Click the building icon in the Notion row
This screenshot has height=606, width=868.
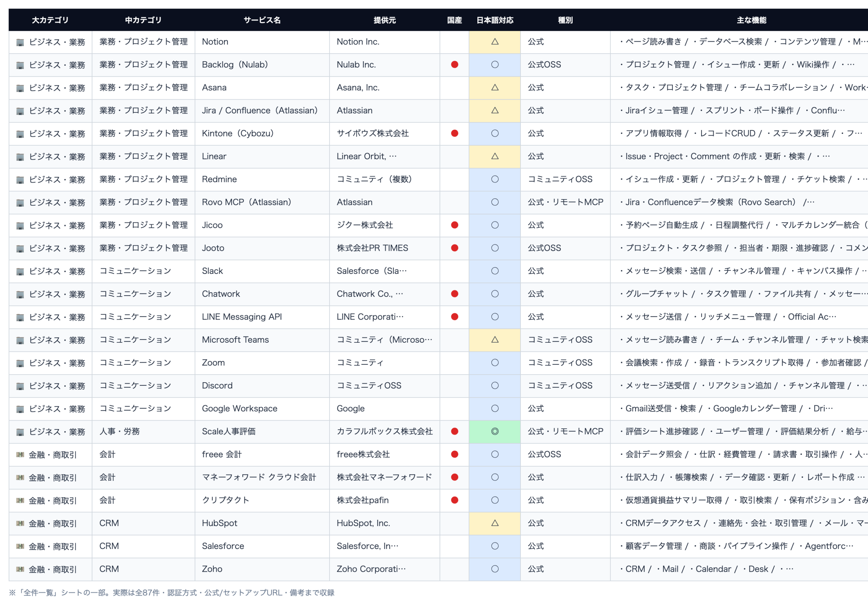(20, 42)
